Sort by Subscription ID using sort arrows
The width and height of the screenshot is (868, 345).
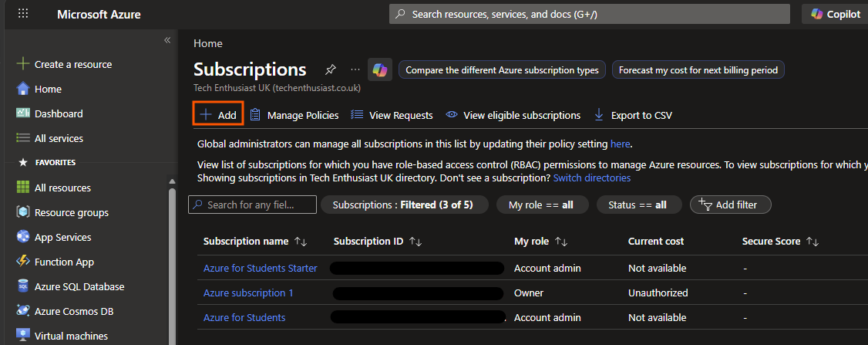coord(415,242)
